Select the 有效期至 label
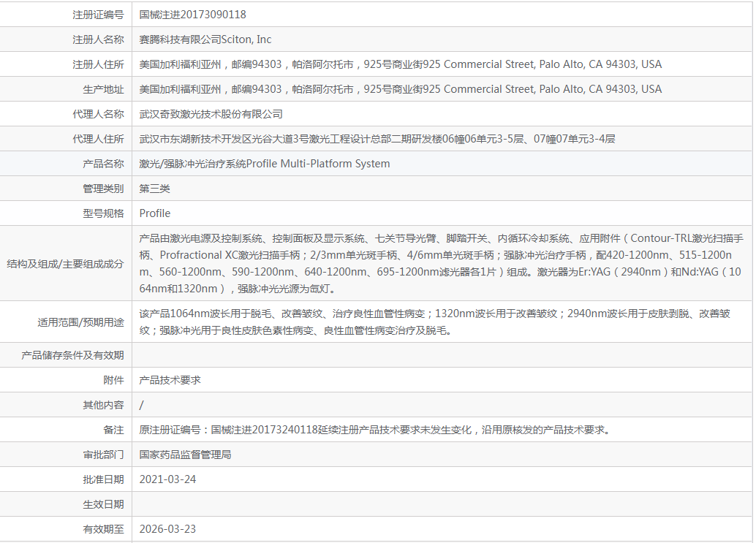 coord(103,530)
